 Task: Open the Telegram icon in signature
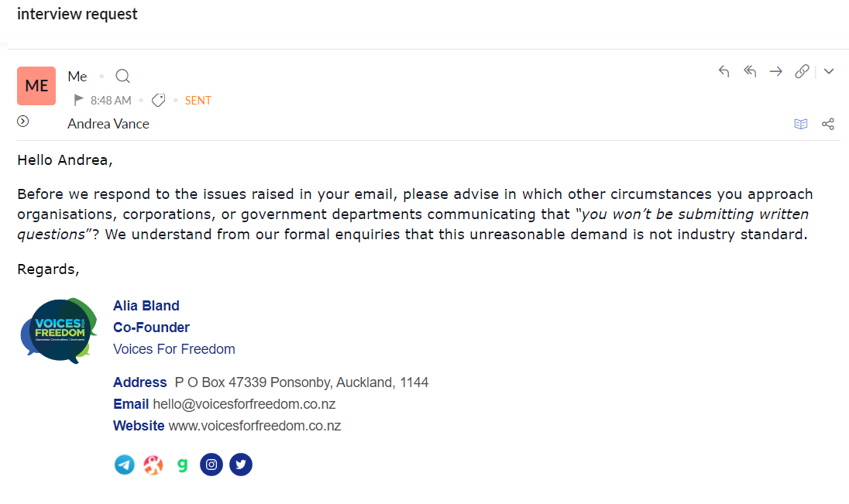(x=124, y=465)
